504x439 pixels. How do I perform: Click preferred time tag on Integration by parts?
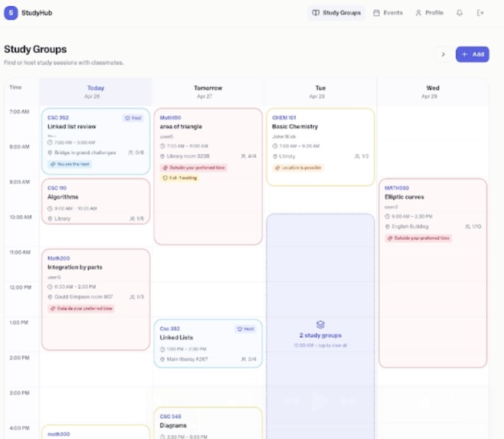coord(81,309)
